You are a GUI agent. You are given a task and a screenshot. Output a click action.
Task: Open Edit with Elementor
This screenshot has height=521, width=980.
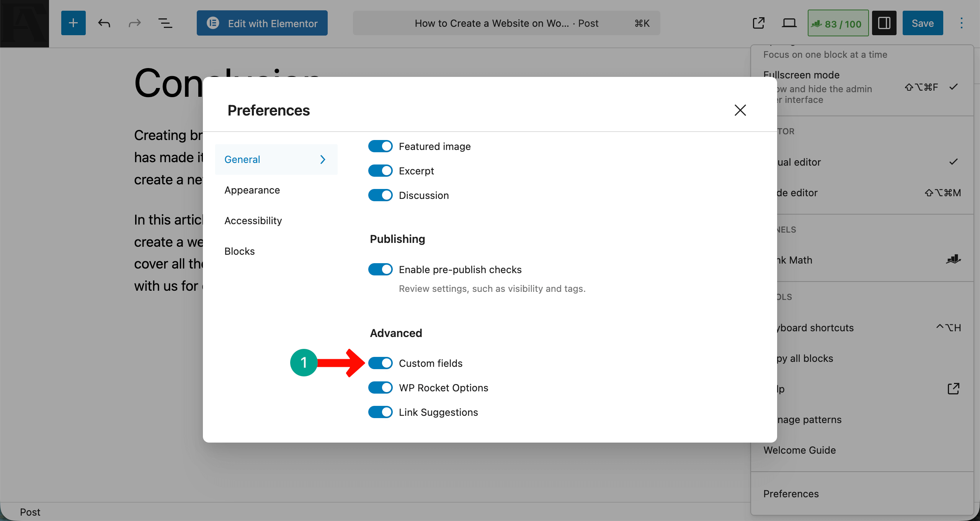click(x=262, y=23)
